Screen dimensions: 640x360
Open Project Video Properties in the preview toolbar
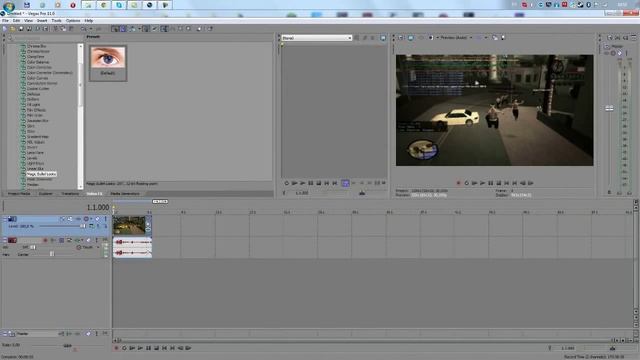401,38
